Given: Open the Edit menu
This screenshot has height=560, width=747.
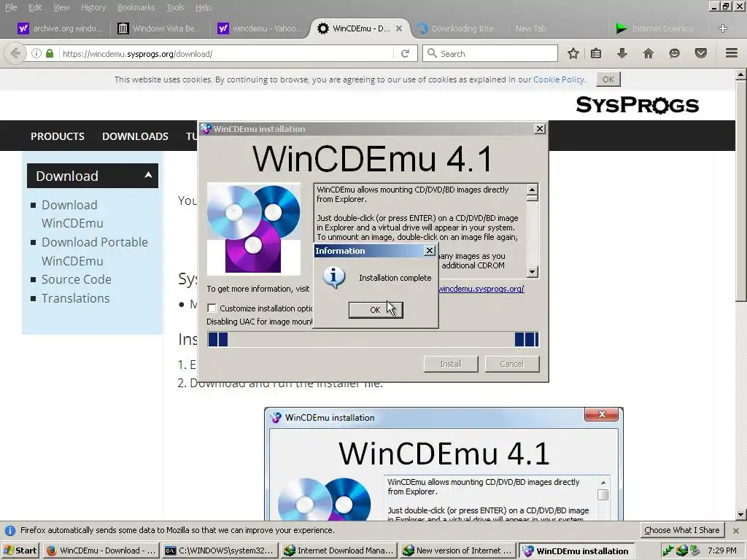Looking at the screenshot, I should click(x=35, y=7).
